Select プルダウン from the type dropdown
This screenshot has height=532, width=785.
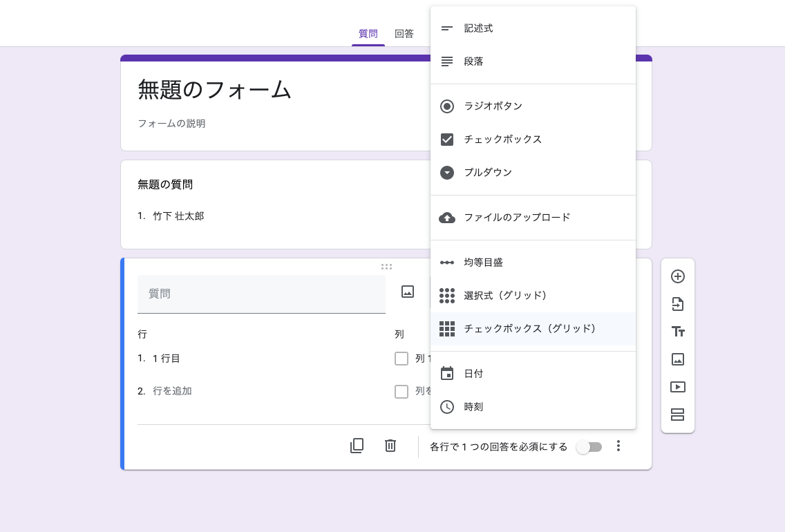(489, 172)
